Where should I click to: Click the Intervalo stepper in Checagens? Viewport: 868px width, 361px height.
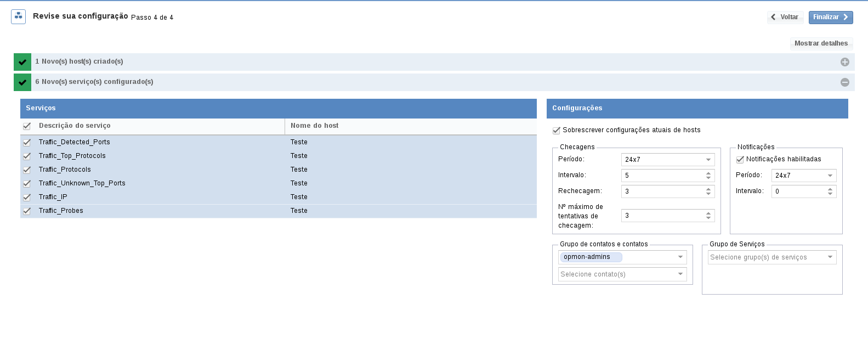708,176
